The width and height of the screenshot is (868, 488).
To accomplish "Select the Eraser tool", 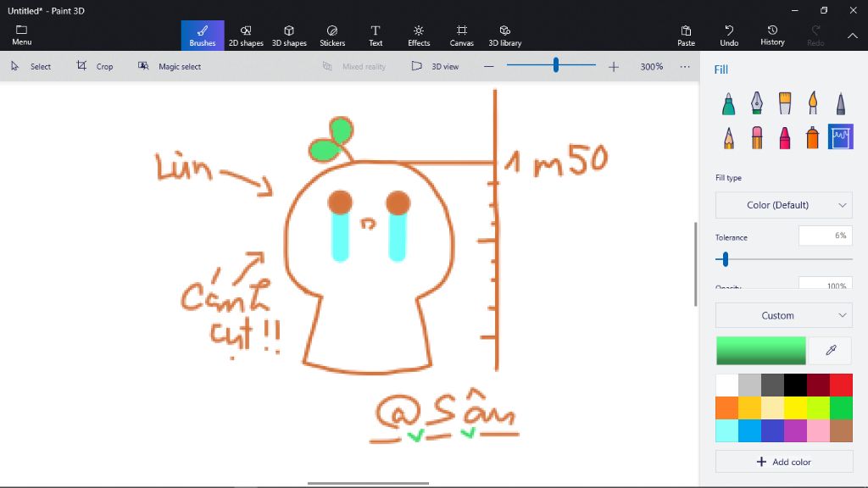I will 757,137.
